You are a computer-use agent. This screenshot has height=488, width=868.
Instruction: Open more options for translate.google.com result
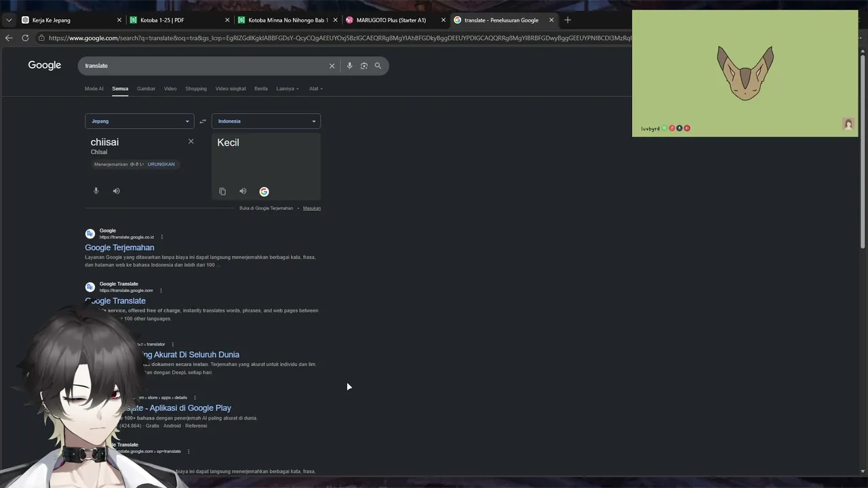tap(161, 291)
